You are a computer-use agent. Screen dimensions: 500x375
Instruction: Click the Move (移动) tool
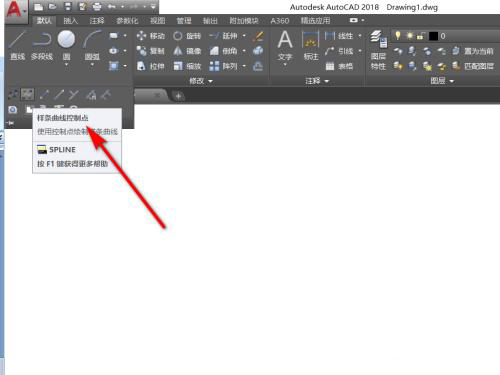[151, 36]
